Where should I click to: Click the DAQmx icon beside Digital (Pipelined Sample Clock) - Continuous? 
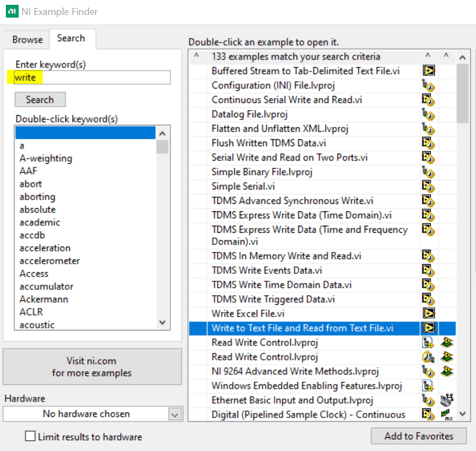coord(446,415)
